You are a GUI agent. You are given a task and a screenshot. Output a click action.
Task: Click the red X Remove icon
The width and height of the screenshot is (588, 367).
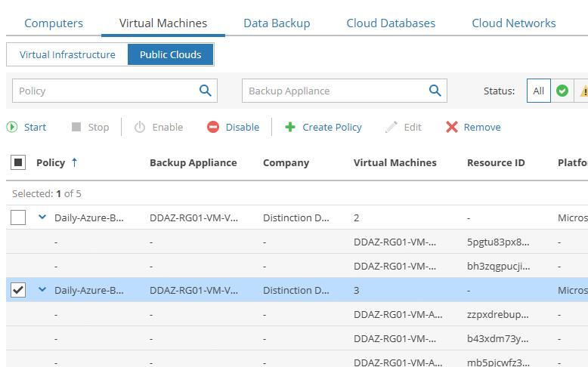click(452, 128)
